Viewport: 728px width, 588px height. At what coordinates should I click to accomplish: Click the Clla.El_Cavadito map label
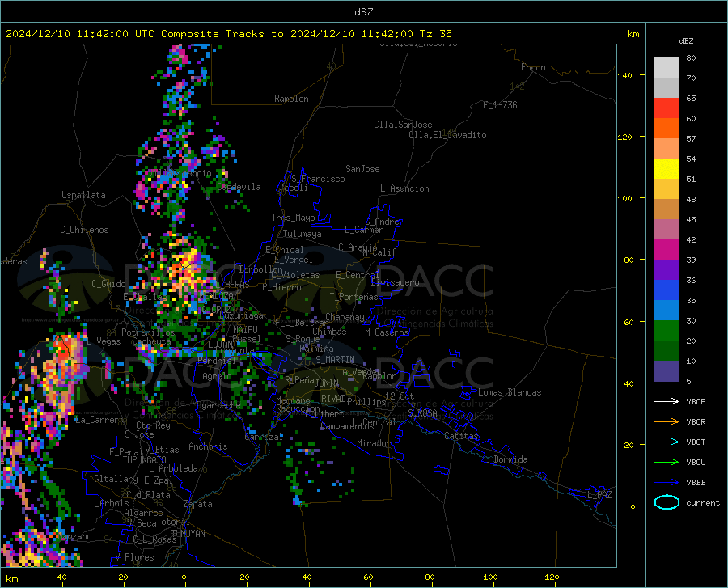pos(447,135)
